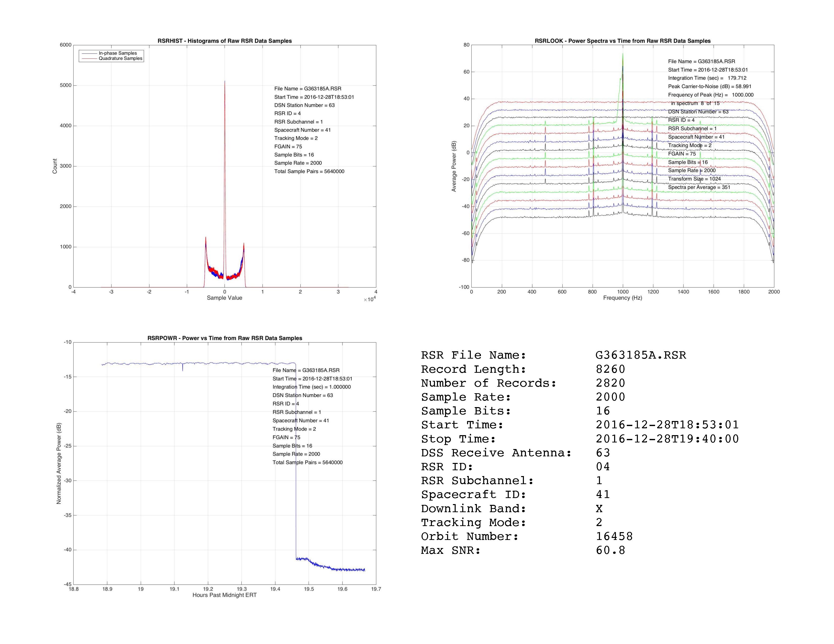
Task: Click the DSS Receive Antenna value '63'
Action: [603, 453]
